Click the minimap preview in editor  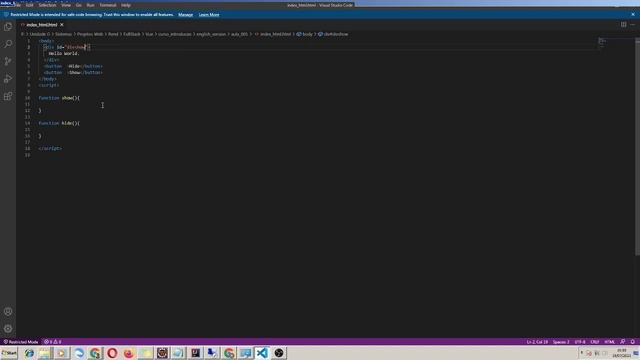(x=602, y=42)
